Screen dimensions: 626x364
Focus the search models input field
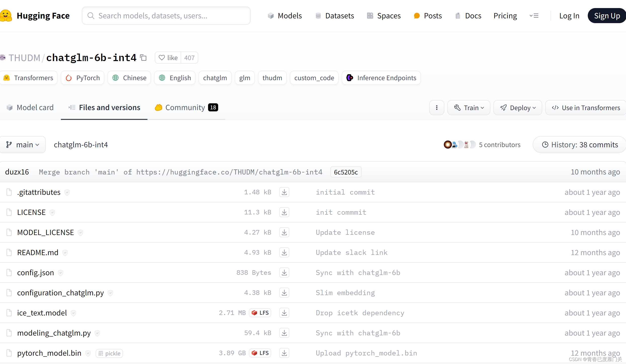click(166, 16)
